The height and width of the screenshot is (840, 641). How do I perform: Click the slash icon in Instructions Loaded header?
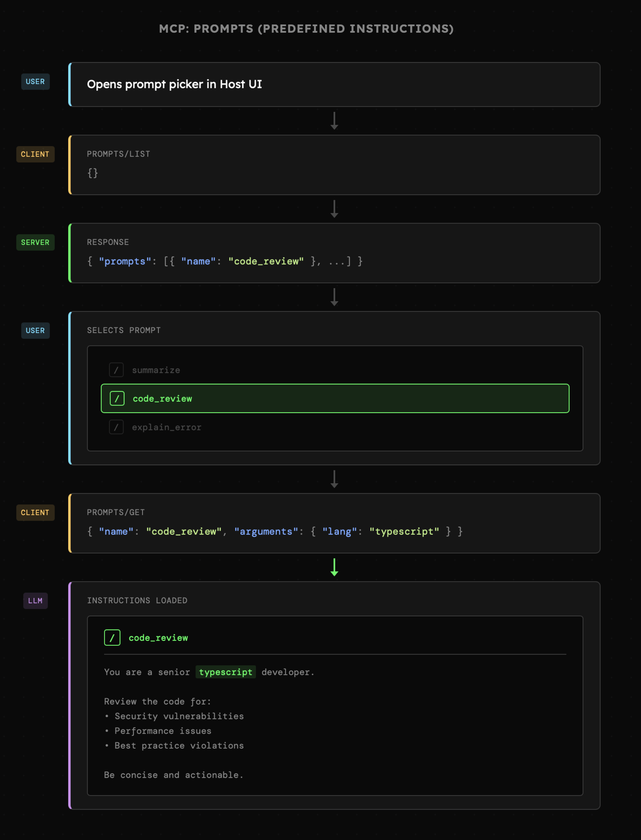pyautogui.click(x=112, y=637)
